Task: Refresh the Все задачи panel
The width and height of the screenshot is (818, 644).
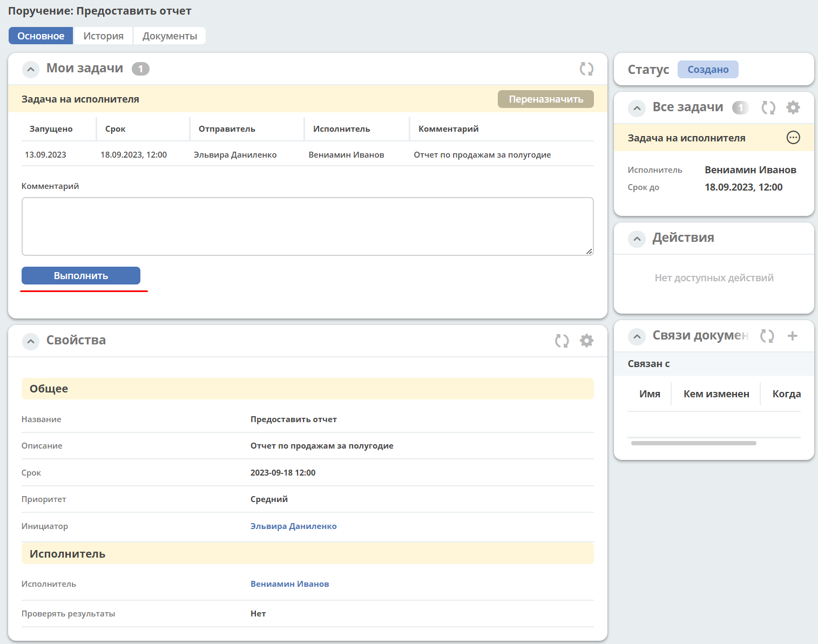Action: (768, 107)
